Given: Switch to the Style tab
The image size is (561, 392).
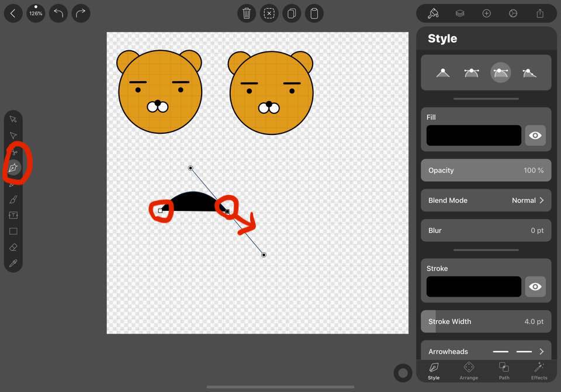Looking at the screenshot, I should (x=433, y=371).
